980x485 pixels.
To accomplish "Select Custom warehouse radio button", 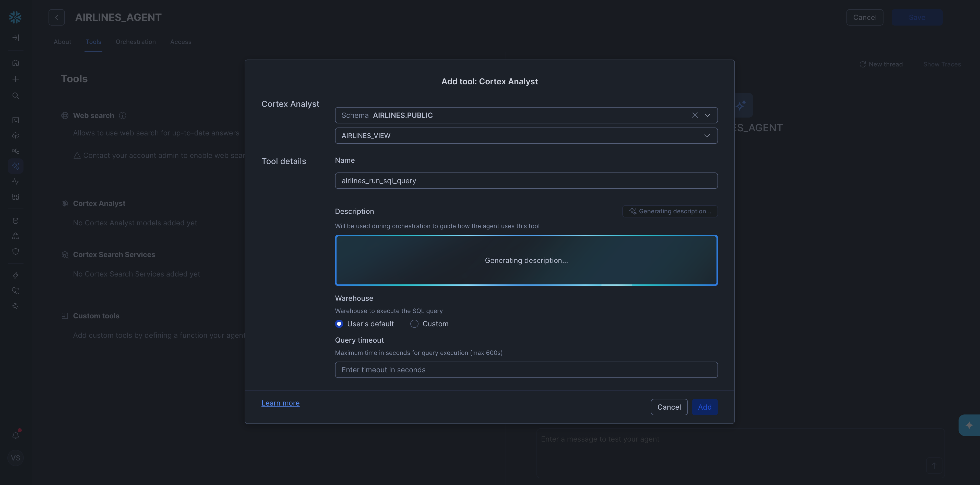I will click(414, 324).
